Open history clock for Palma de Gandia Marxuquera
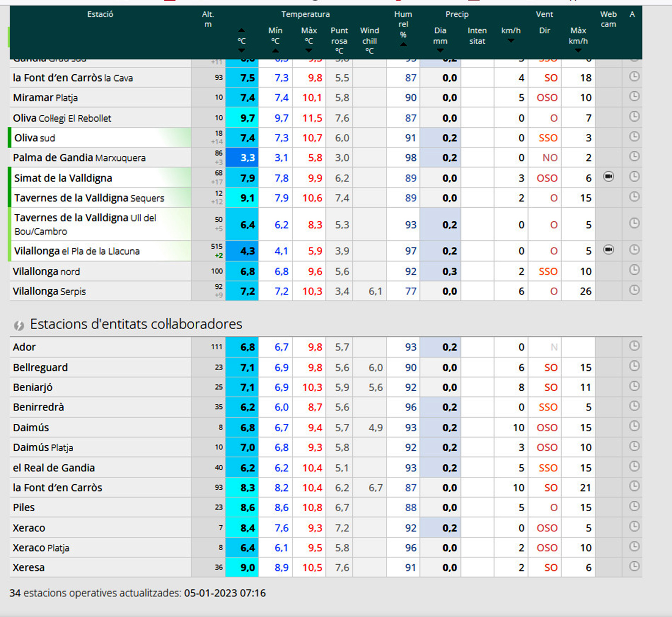Screen dimensions: 672x617 634,156
